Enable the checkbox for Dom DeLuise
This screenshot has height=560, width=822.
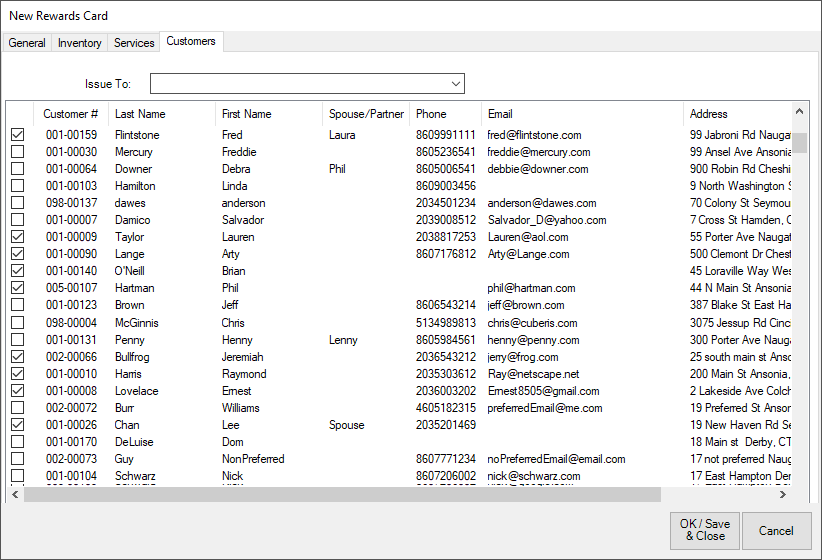[x=18, y=442]
